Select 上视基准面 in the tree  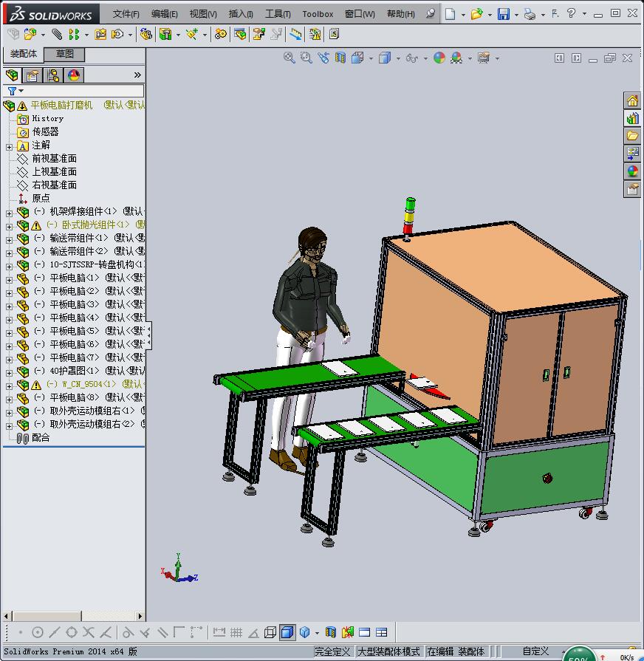54,171
